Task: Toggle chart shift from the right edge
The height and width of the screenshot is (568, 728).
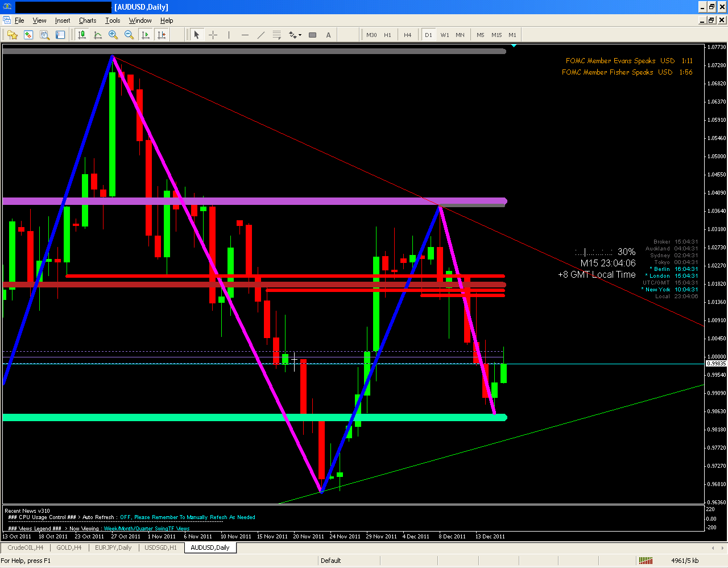Action: 162,35
